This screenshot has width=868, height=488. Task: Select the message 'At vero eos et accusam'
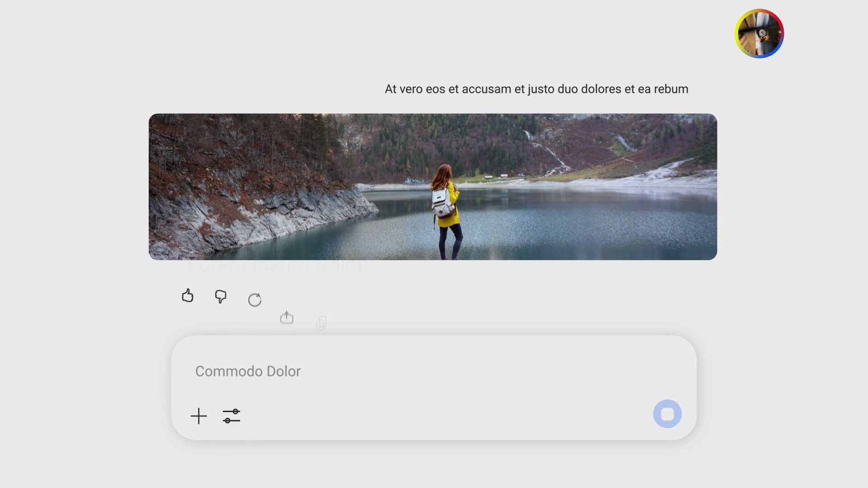pos(537,89)
